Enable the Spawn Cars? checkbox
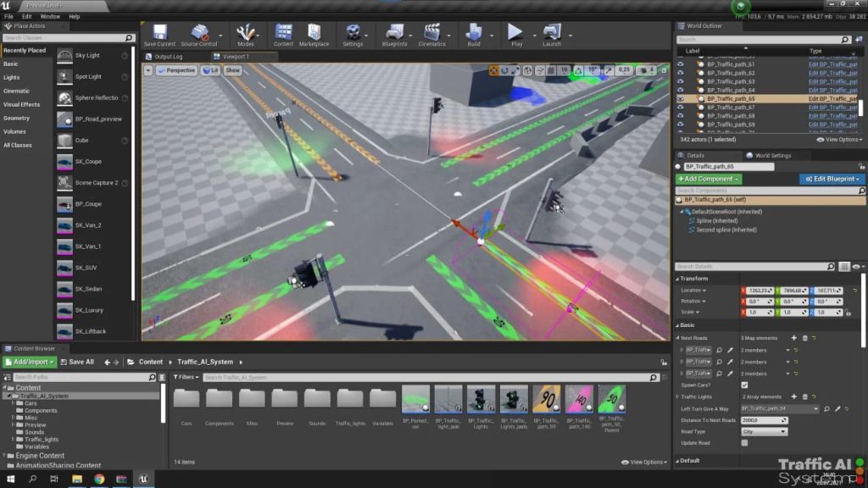Viewport: 868px width, 488px height. coord(744,385)
